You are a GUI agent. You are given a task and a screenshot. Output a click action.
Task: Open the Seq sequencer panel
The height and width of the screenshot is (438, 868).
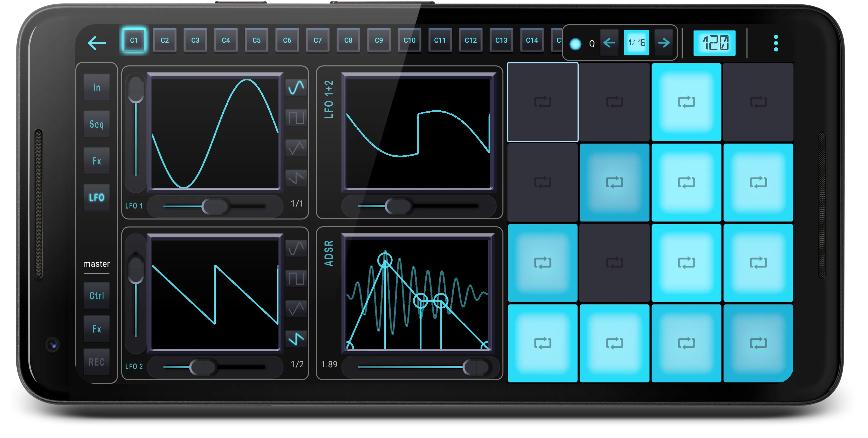[x=97, y=124]
